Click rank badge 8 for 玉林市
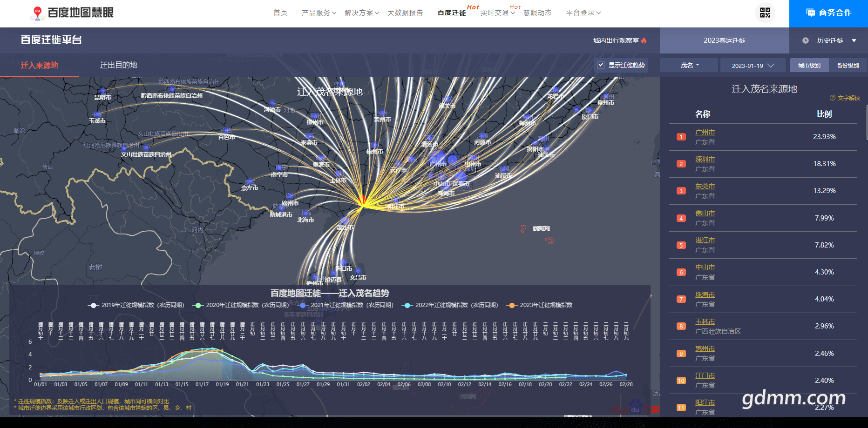868x428 pixels. 681,326
